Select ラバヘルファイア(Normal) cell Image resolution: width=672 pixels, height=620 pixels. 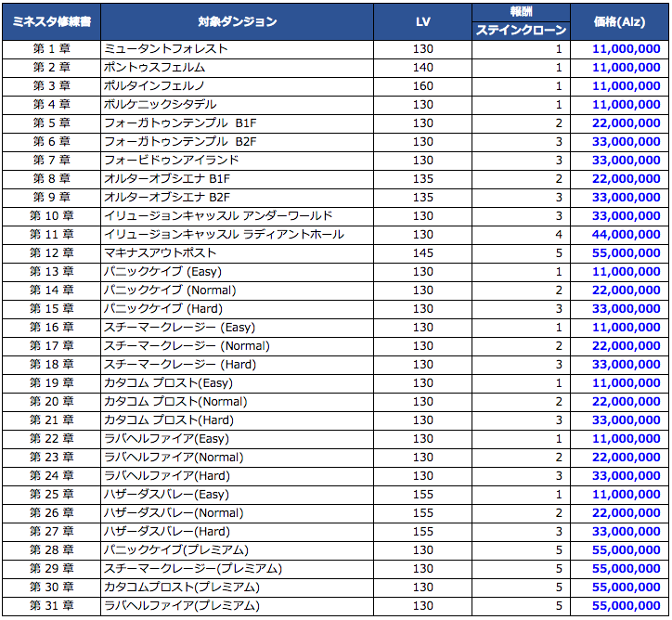[237, 458]
